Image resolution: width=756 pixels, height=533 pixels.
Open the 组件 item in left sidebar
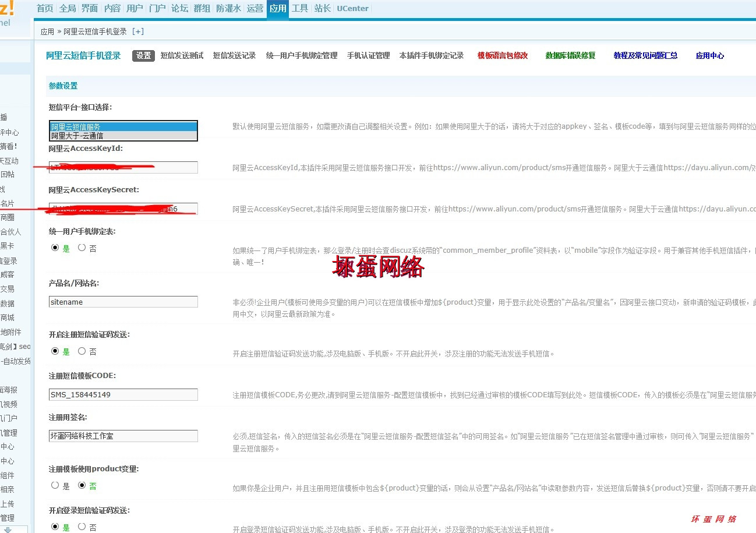(x=7, y=475)
